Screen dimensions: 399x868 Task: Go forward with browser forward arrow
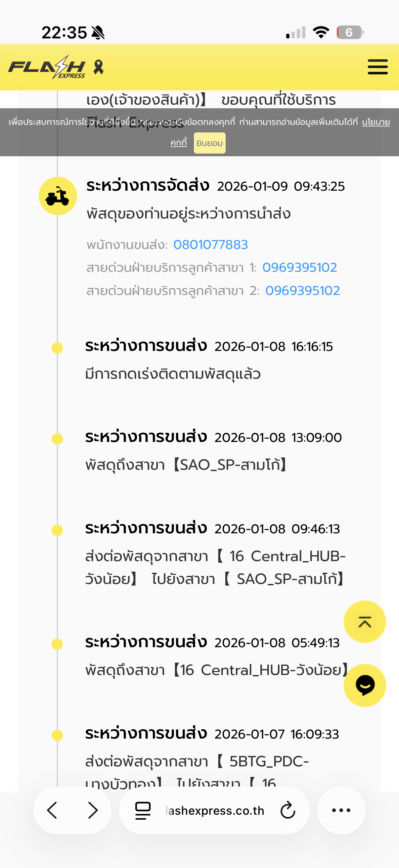pos(93,810)
